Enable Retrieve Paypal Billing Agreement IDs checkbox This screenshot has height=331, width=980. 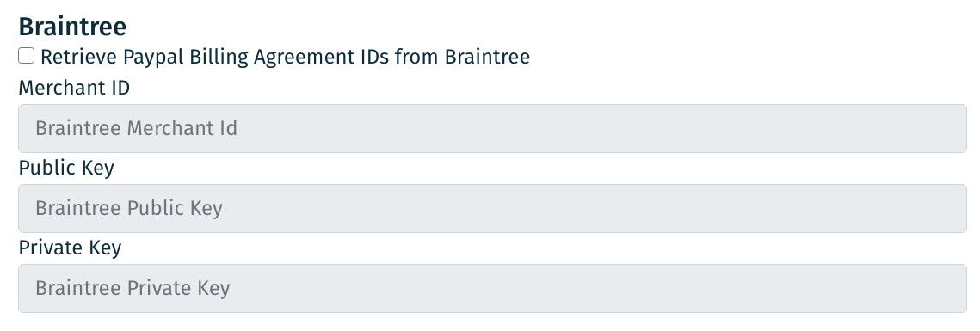pos(27,56)
